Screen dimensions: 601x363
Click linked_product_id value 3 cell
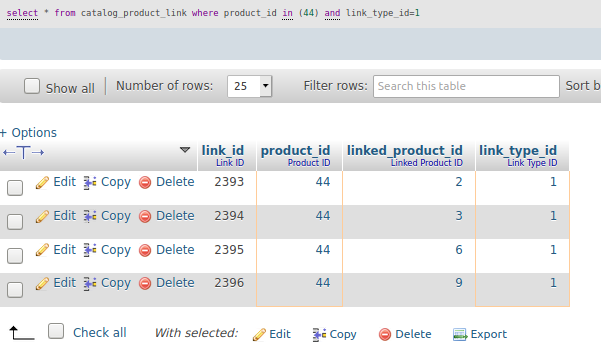[x=409, y=222]
